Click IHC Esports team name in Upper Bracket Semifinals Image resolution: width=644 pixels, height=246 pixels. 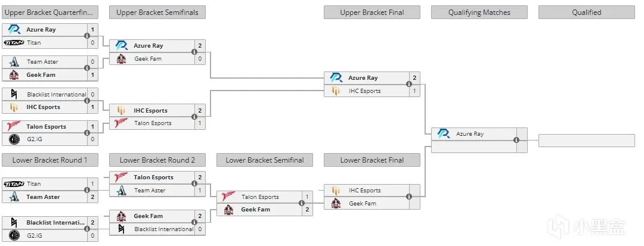coord(151,110)
